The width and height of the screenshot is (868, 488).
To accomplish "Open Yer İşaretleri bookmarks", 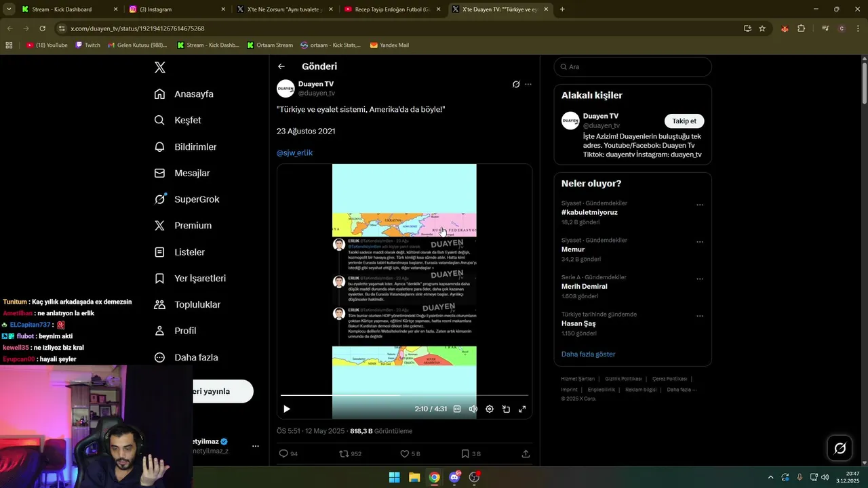I will tap(190, 278).
